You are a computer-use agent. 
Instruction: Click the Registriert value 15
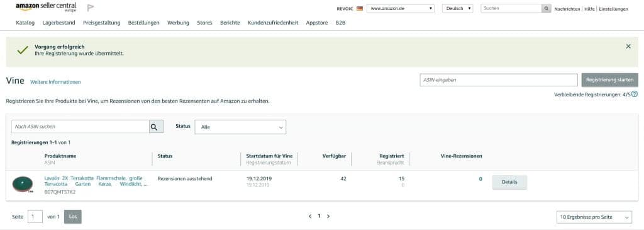pos(401,179)
